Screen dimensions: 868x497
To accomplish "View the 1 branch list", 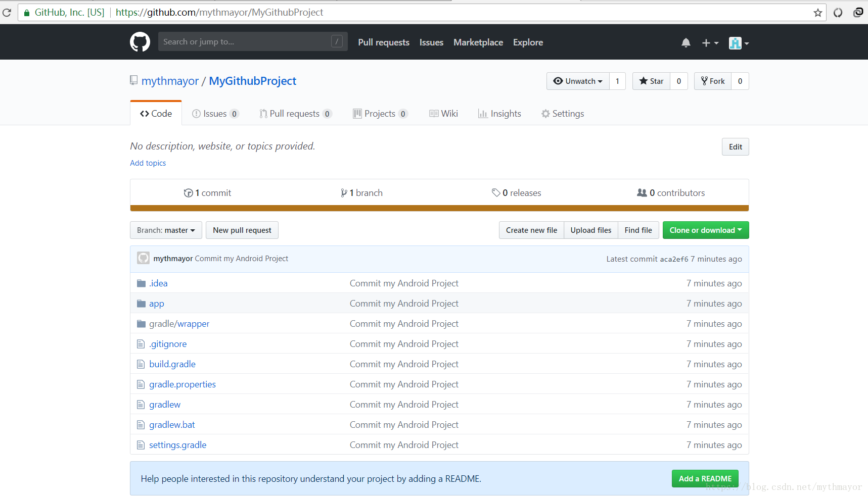I will pos(361,193).
